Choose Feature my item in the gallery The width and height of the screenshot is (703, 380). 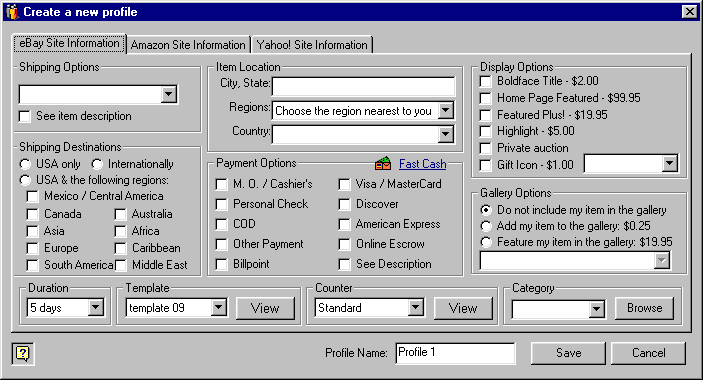[x=486, y=242]
